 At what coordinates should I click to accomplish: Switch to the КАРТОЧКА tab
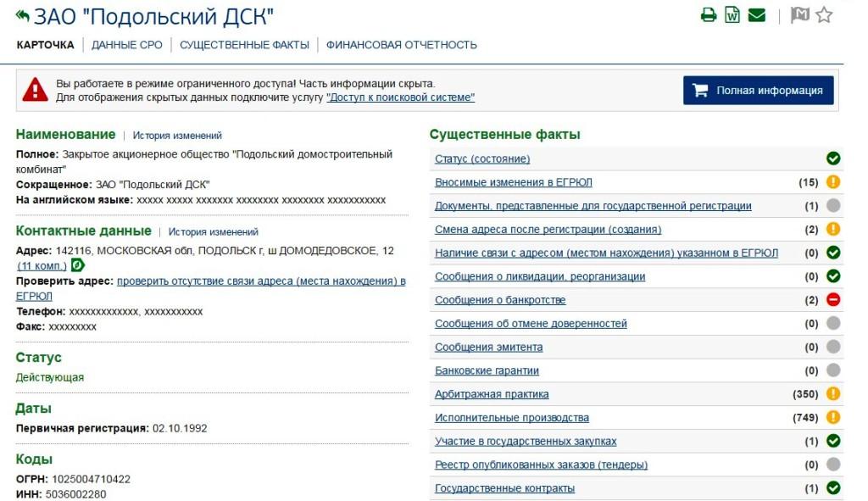click(x=45, y=45)
